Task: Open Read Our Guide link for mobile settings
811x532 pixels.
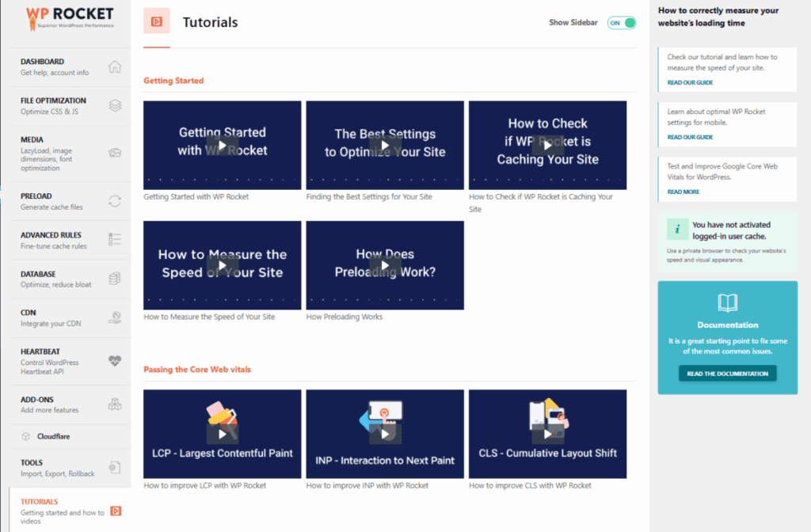Action: pyautogui.click(x=690, y=137)
